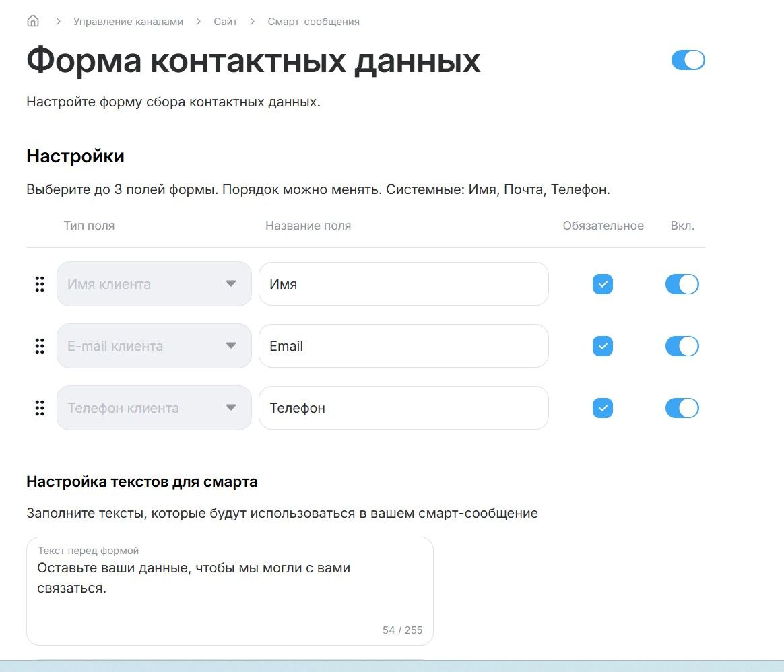
Task: Edit the Email field name input
Action: click(x=403, y=346)
